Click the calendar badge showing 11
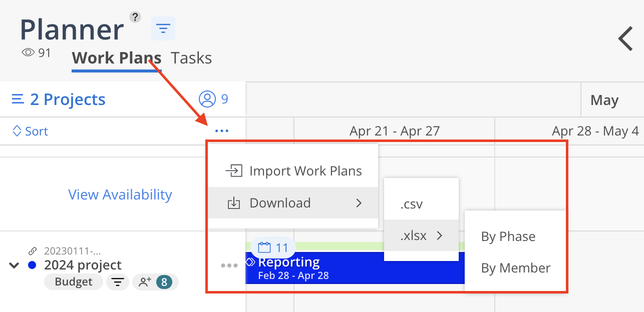 click(x=273, y=247)
